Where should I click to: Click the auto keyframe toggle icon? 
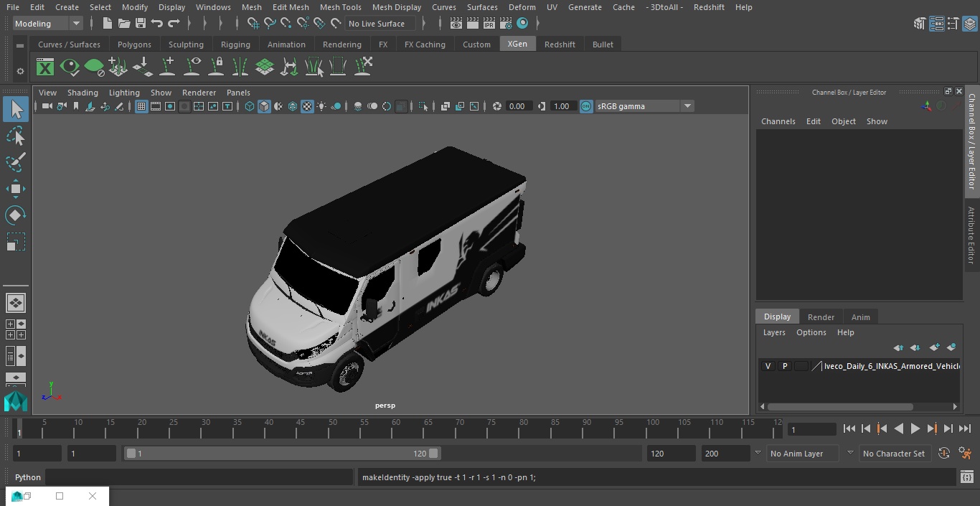tap(944, 454)
